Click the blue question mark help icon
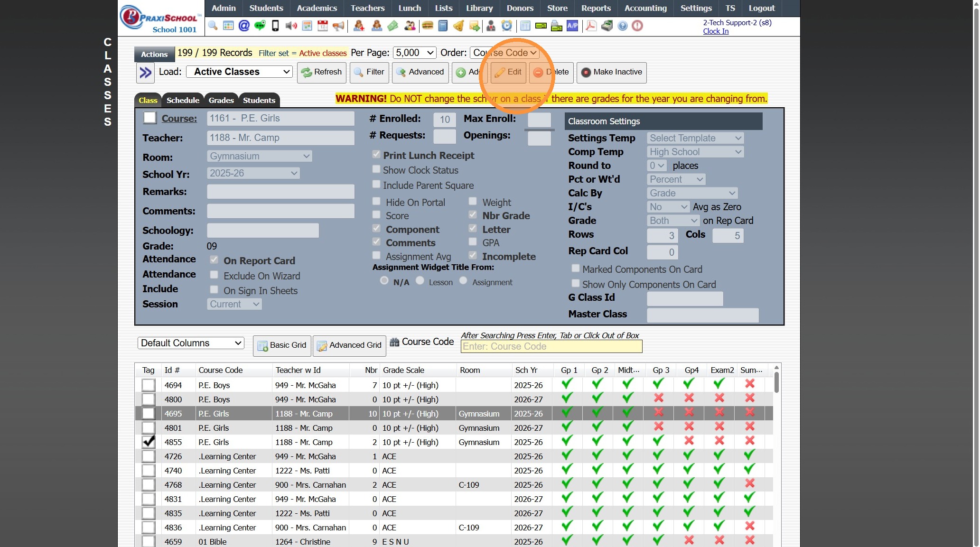Image resolution: width=980 pixels, height=547 pixels. 623,26
